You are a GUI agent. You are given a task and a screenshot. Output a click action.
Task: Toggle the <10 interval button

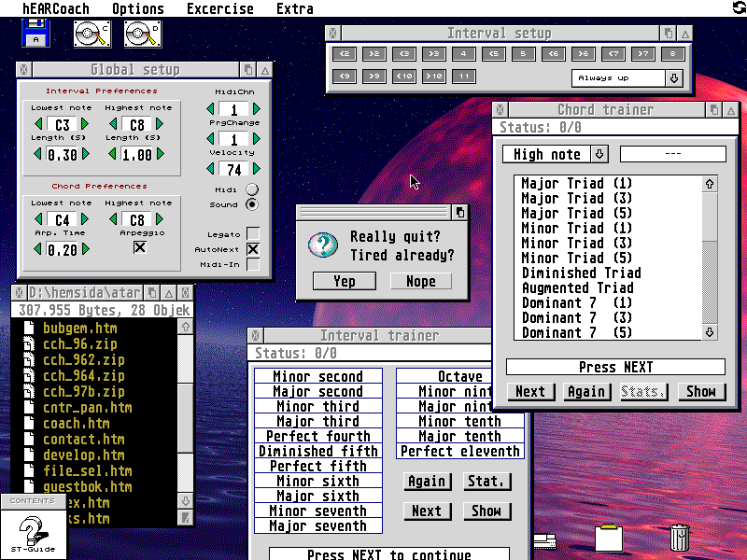click(404, 77)
